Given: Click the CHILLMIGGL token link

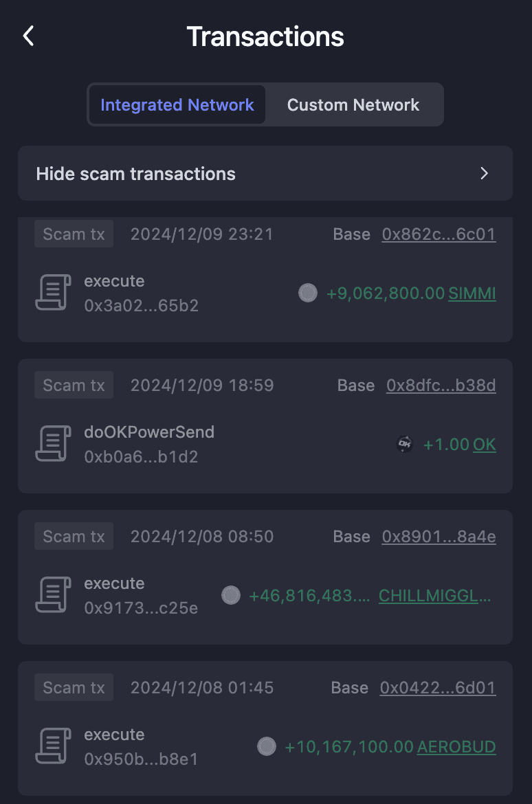Looking at the screenshot, I should click(435, 596).
